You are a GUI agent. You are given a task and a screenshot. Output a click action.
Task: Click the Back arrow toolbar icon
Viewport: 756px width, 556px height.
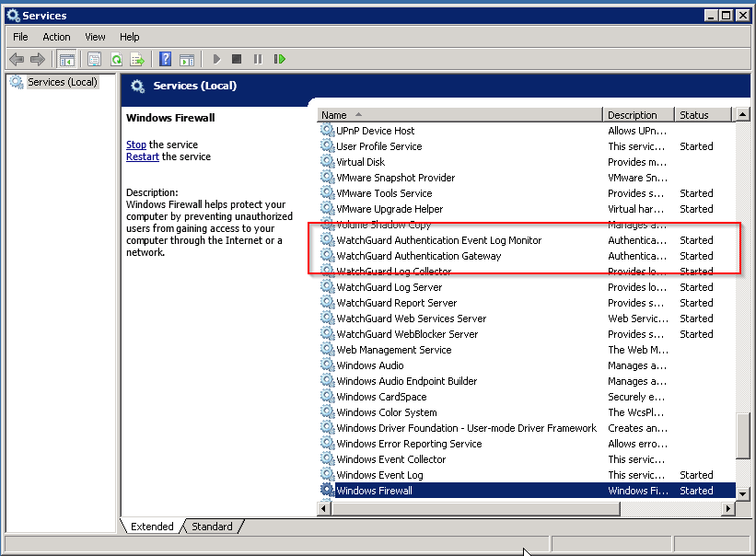(17, 59)
